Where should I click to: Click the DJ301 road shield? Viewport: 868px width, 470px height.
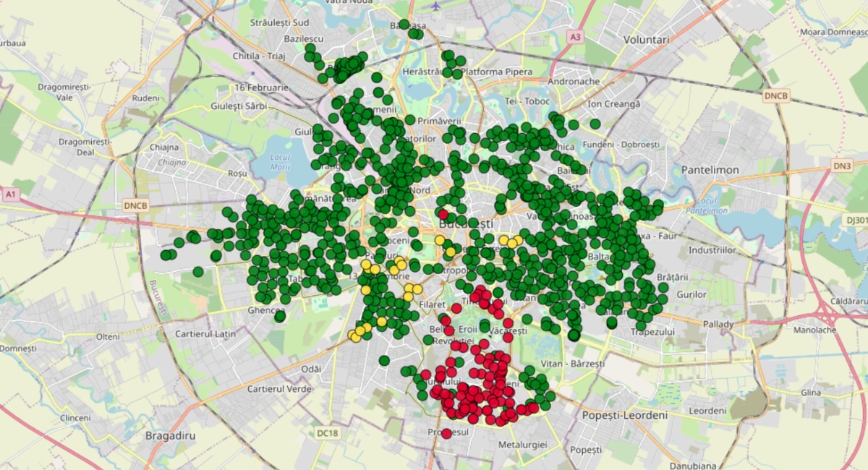857,220
